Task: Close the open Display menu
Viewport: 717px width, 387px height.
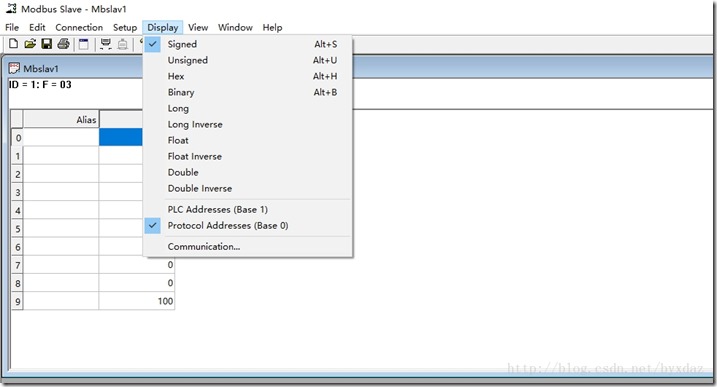Action: (163, 27)
